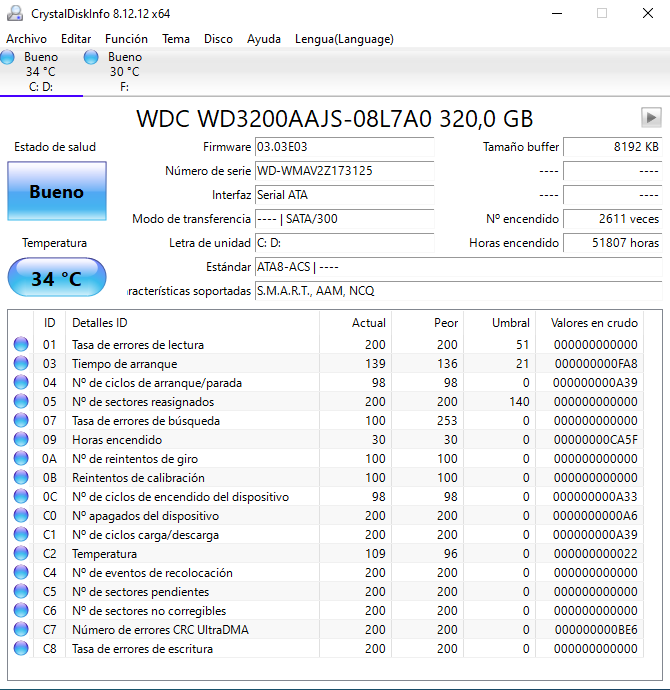Click the Firmware value field

[344, 147]
